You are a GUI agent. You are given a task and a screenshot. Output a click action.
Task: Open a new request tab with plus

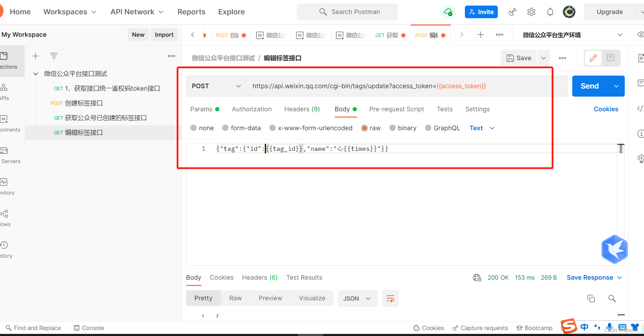pos(481,35)
